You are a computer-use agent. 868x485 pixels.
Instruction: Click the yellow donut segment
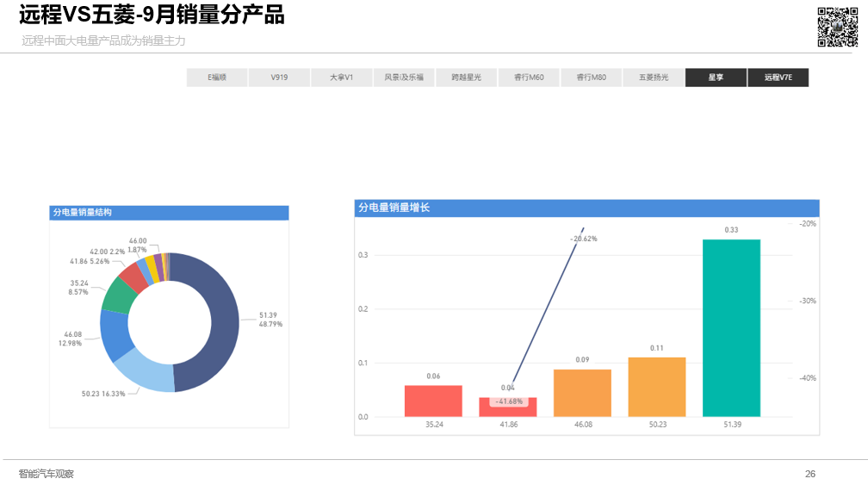tap(152, 269)
